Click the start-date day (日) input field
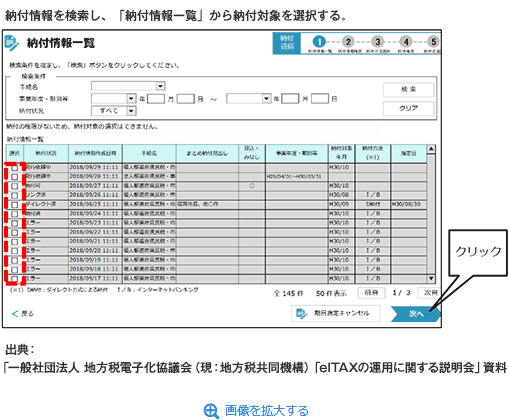510x420 pixels. click(185, 99)
